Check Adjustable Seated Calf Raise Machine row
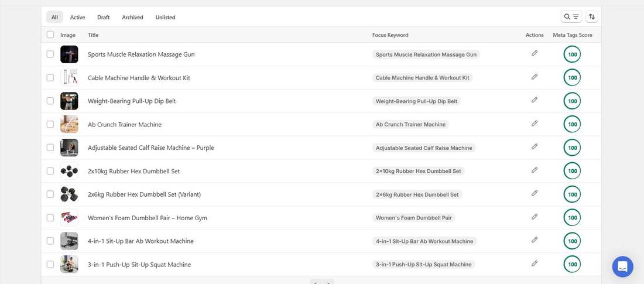The image size is (644, 284). (50, 148)
